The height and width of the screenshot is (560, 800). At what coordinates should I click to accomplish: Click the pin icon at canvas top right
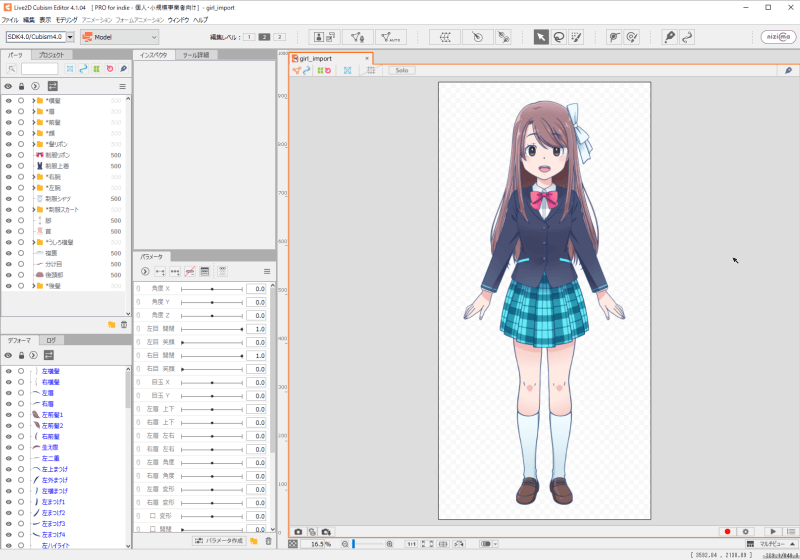click(788, 70)
